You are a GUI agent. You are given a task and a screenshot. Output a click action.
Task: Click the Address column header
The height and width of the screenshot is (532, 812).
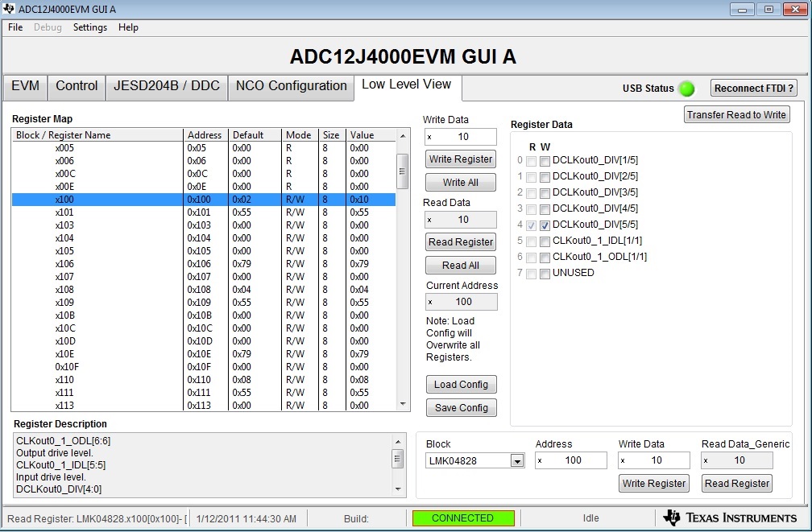coord(205,135)
